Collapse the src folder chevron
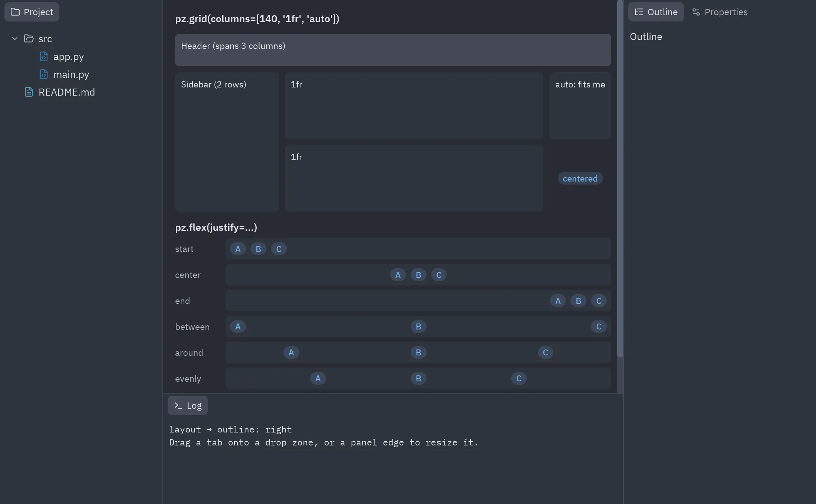 pyautogui.click(x=15, y=39)
